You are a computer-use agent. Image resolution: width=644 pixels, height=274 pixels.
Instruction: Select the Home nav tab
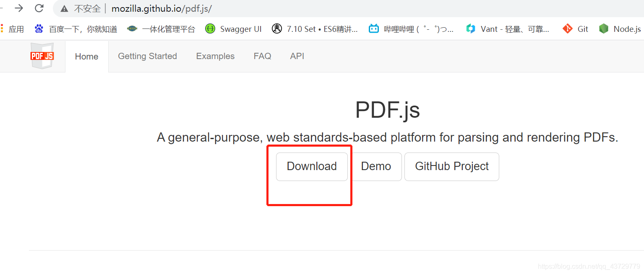tap(87, 57)
